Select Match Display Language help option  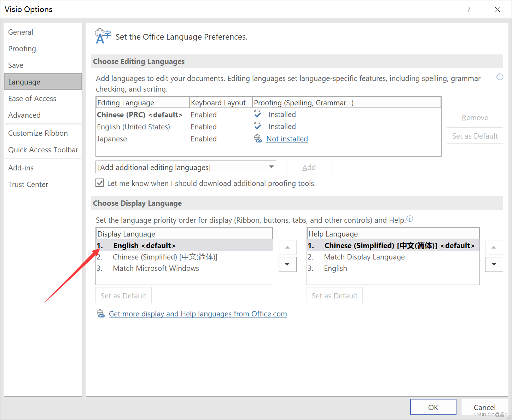coord(393,257)
